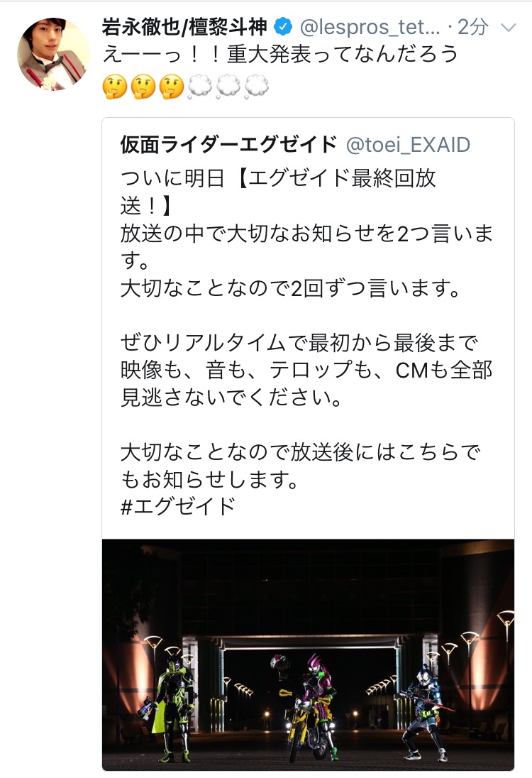Viewport: 532px width, 778px height.
Task: Click the main tweet text えーーっ！！重大発表
Action: (x=280, y=55)
